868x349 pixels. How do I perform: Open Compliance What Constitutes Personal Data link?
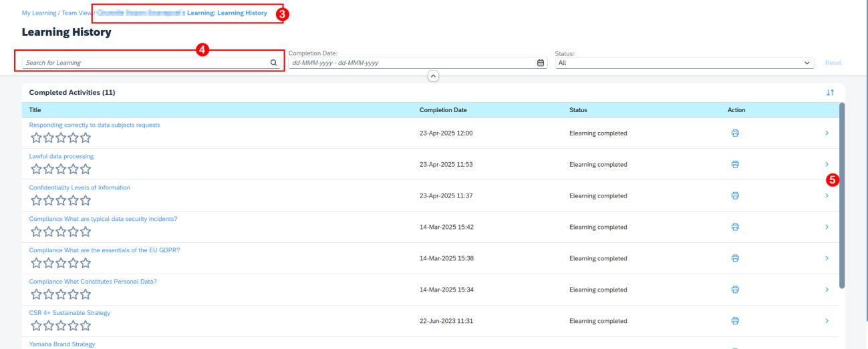point(93,282)
